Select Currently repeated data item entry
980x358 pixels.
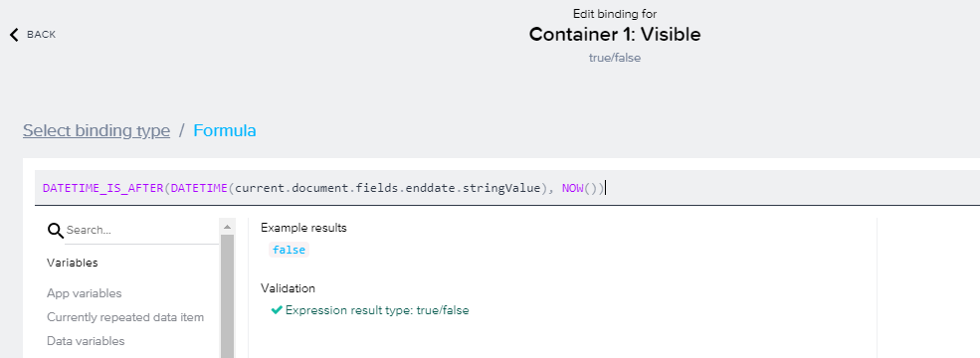point(125,317)
